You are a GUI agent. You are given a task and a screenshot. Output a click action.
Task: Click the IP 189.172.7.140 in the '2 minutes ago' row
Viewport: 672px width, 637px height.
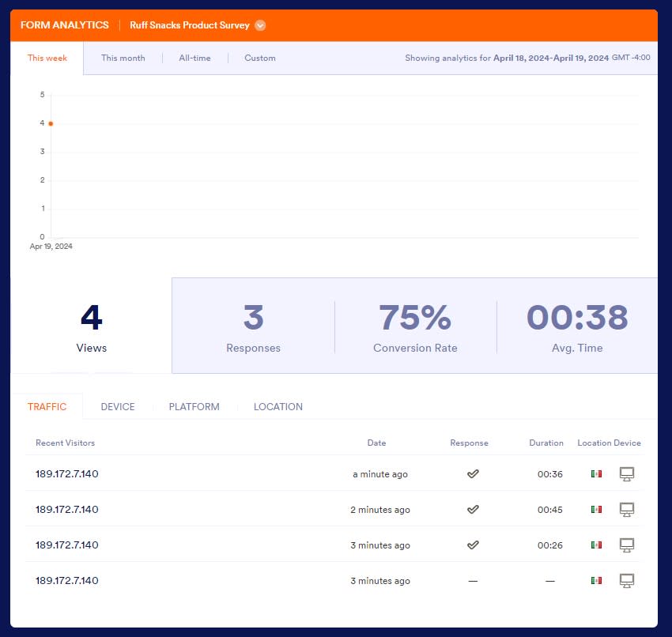(x=67, y=509)
